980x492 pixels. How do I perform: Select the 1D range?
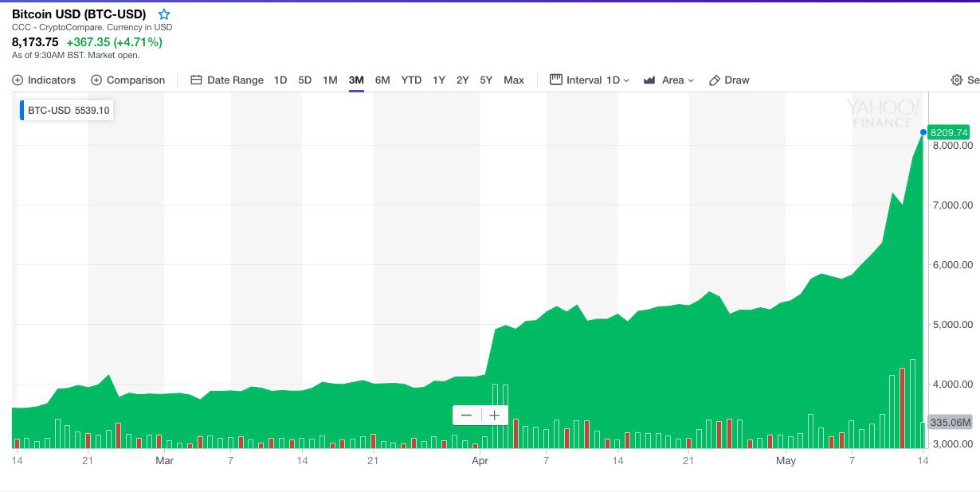280,80
